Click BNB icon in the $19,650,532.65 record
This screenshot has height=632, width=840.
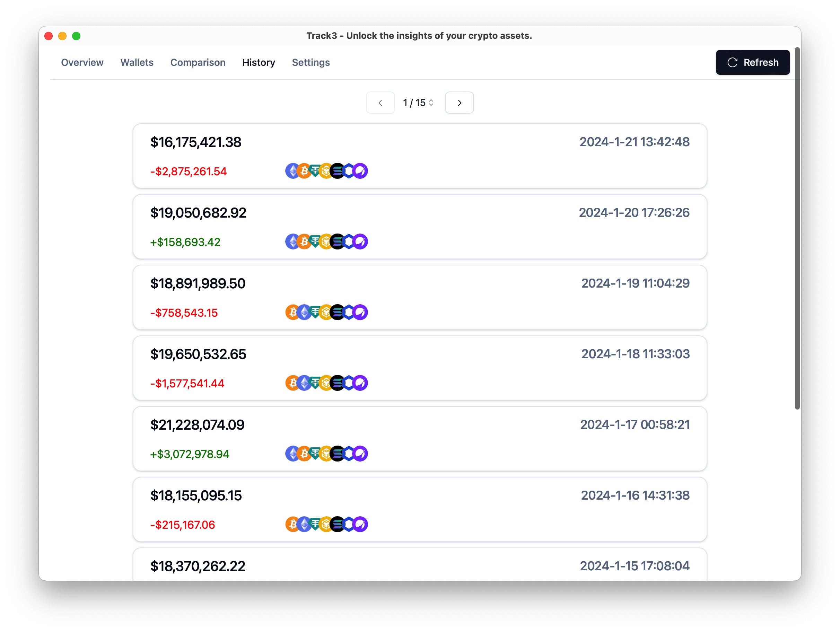326,383
